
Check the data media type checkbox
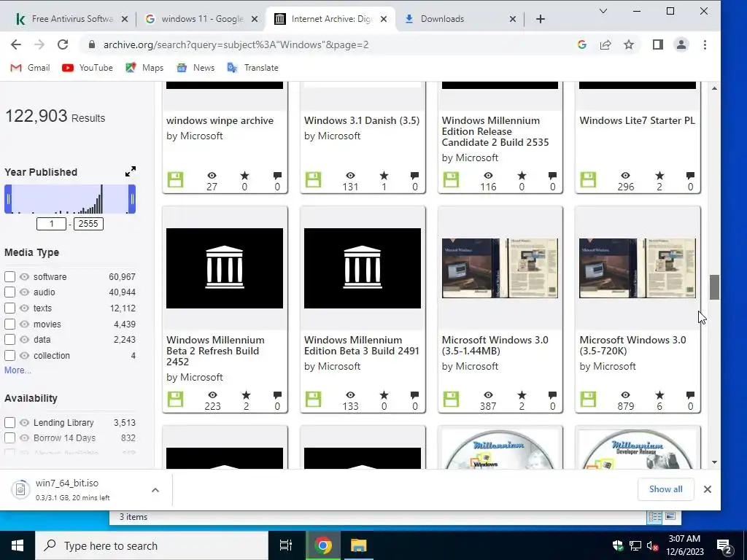click(9, 340)
